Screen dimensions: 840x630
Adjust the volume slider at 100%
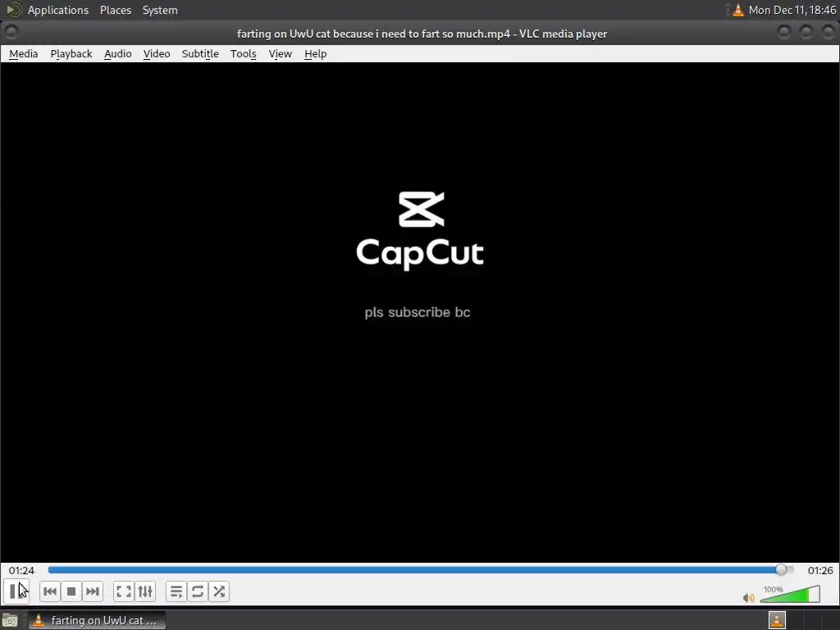[x=790, y=594]
